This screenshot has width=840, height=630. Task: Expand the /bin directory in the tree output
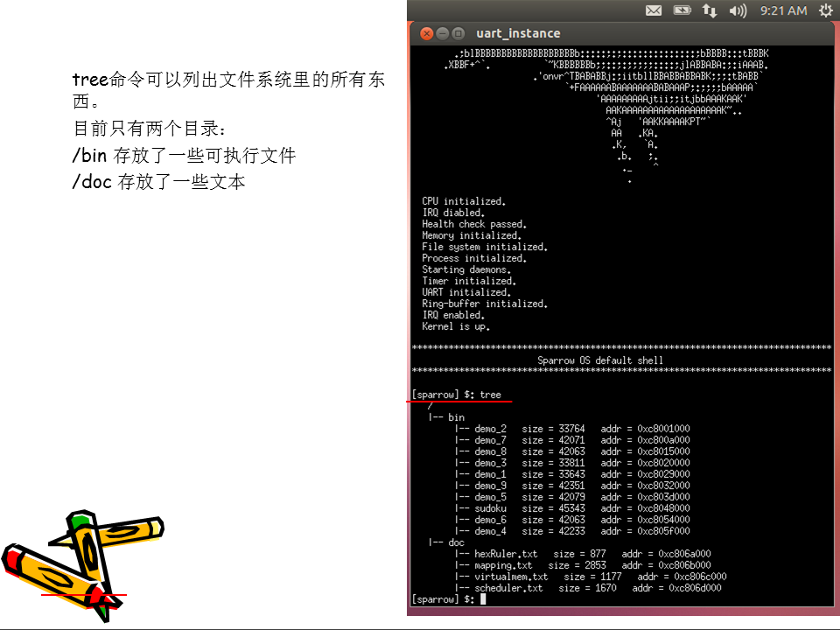[458, 416]
